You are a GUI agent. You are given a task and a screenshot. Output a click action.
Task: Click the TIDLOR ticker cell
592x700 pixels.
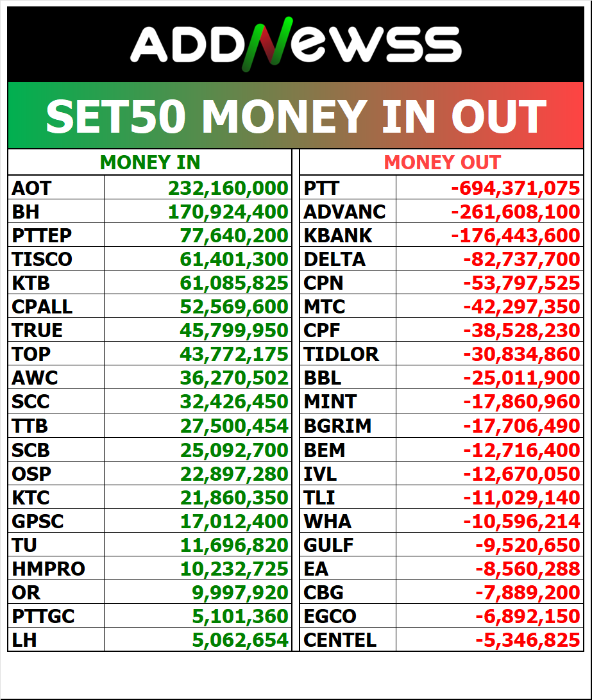[341, 354]
